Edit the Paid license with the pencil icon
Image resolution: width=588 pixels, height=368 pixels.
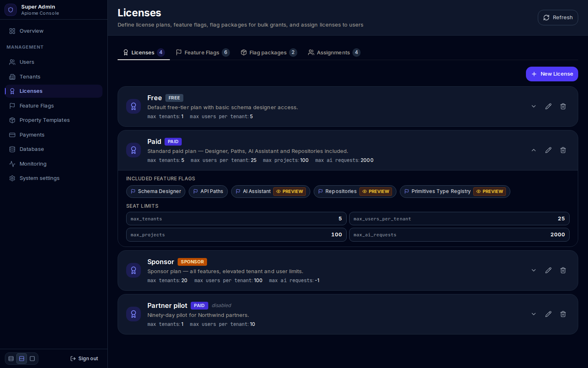548,150
